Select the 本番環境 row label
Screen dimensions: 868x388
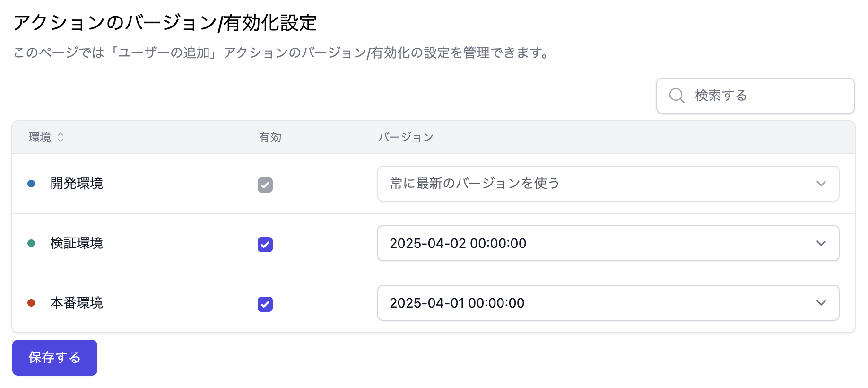77,303
